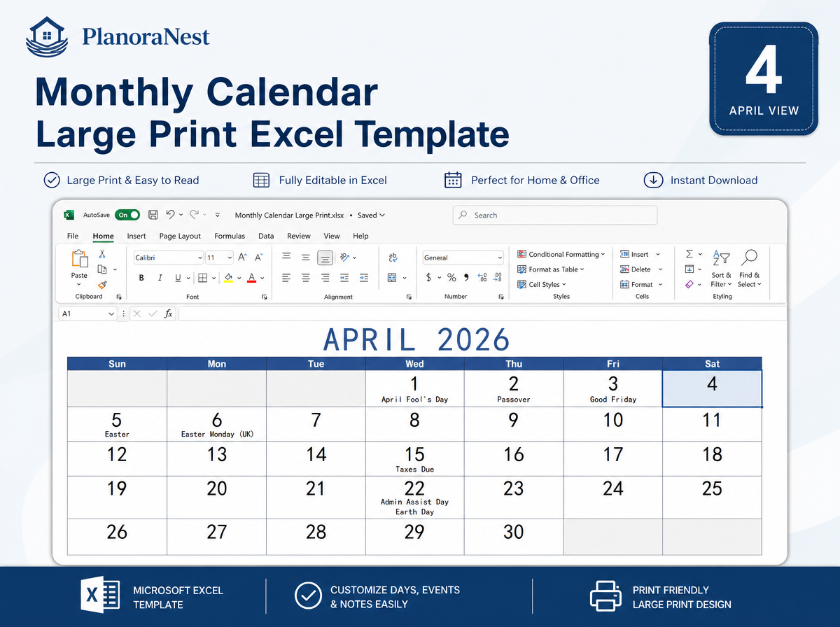
Task: Click the Saved status next to the filename
Action: click(371, 215)
